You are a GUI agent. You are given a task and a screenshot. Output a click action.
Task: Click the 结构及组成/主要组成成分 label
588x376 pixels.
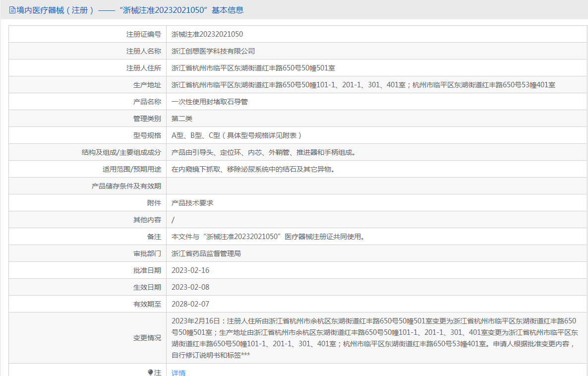[121, 152]
